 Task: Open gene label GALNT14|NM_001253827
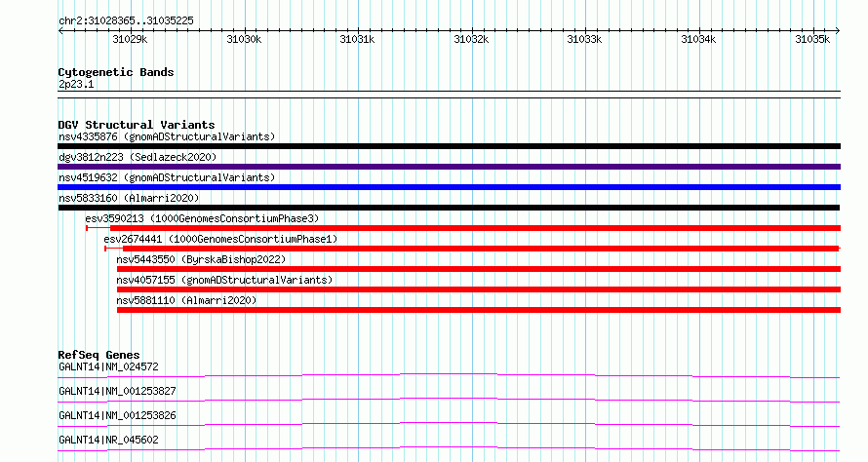click(x=117, y=391)
